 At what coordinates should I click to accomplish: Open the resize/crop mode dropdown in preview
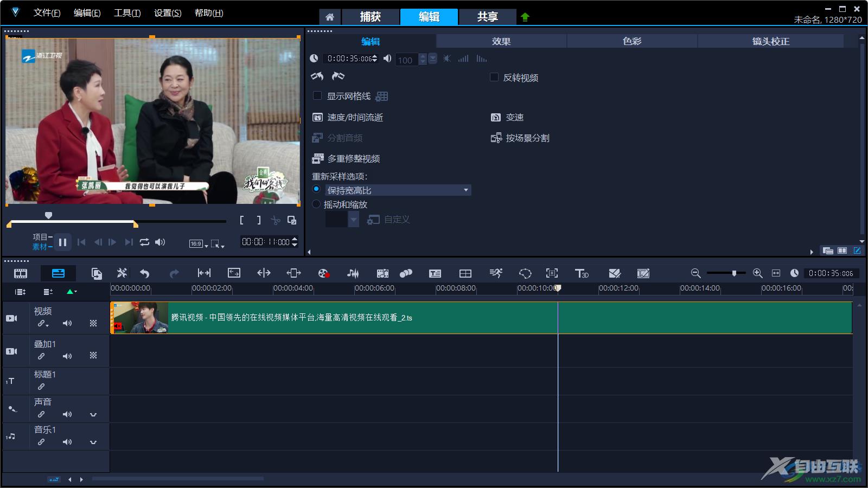(218, 244)
